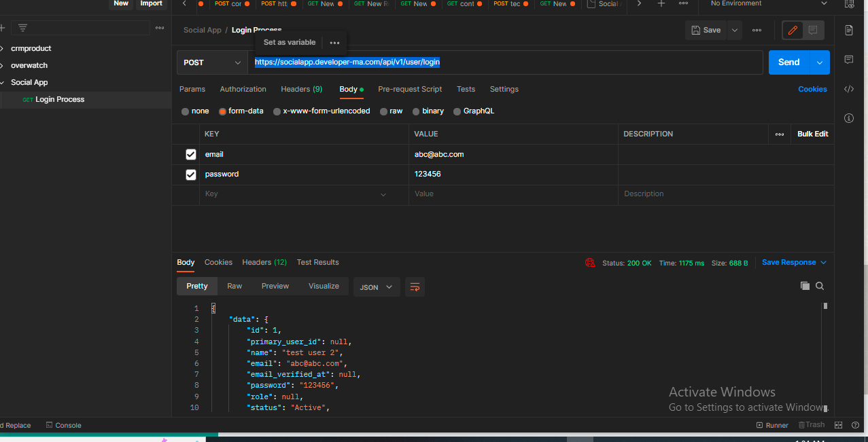This screenshot has width=868, height=442.
Task: Open the code snippet icon
Action: point(849,89)
